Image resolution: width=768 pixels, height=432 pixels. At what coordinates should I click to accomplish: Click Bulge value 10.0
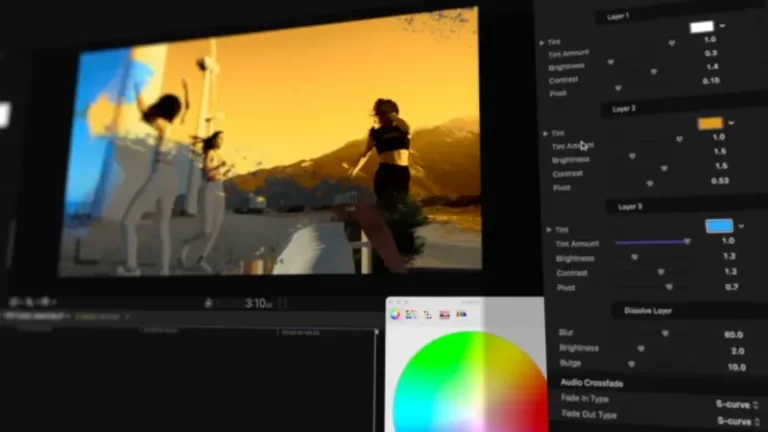pyautogui.click(x=737, y=367)
